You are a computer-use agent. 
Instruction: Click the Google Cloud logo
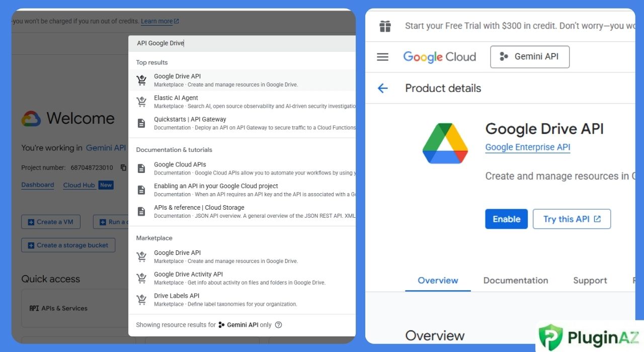click(440, 57)
